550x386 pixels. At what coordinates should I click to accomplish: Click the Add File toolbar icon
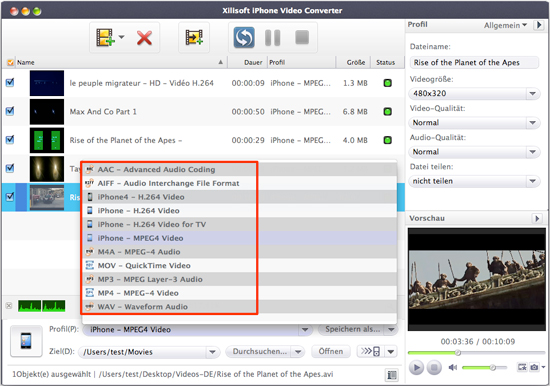[105, 38]
